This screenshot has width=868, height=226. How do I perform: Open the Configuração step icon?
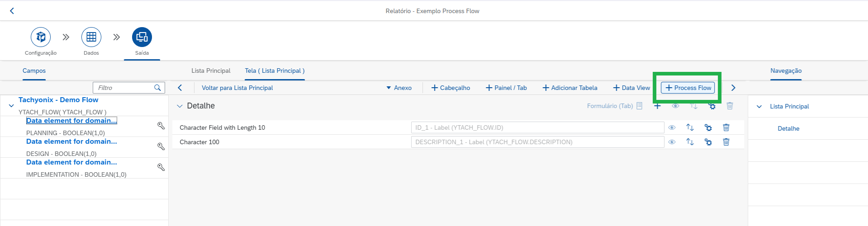coord(41,37)
